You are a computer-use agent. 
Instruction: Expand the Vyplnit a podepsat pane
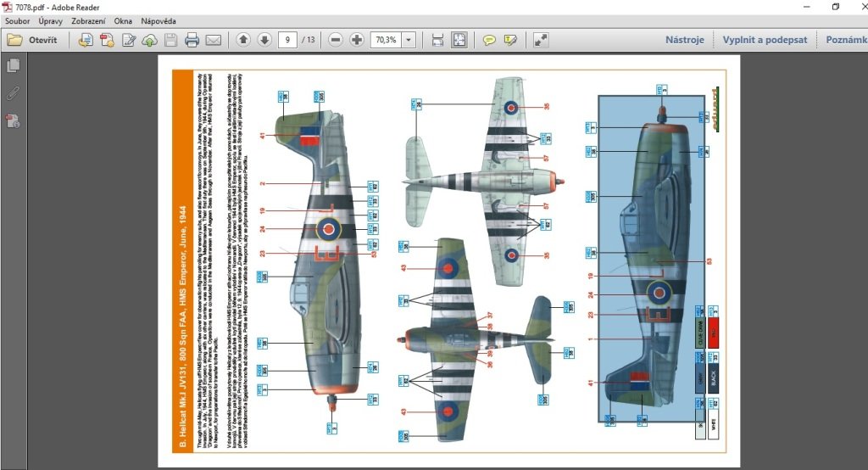click(765, 40)
